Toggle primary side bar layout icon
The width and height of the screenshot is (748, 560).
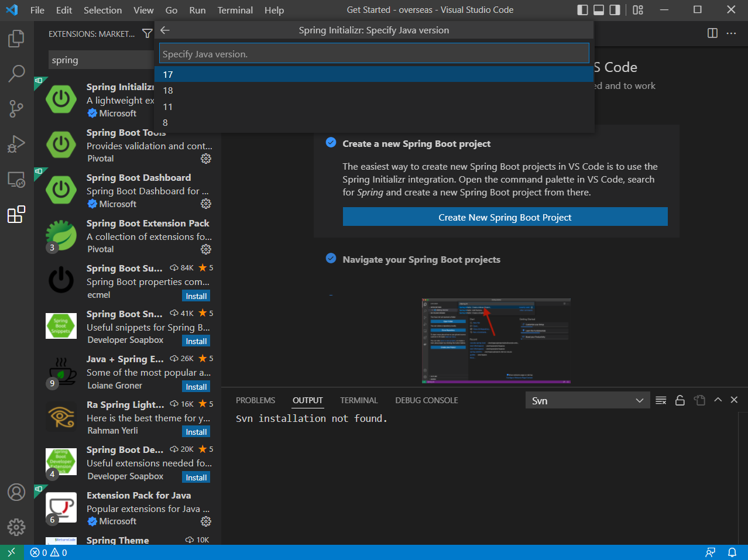point(582,10)
